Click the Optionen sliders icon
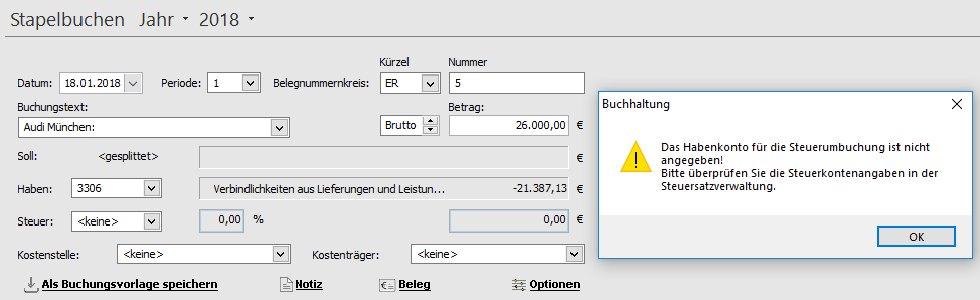This screenshot has width=980, height=300. pos(519,285)
